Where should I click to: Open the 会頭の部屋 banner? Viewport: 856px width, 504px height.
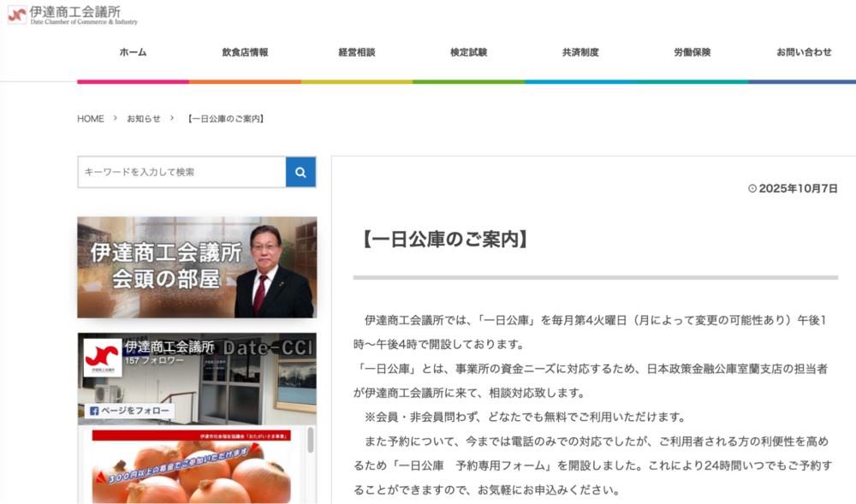(197, 267)
